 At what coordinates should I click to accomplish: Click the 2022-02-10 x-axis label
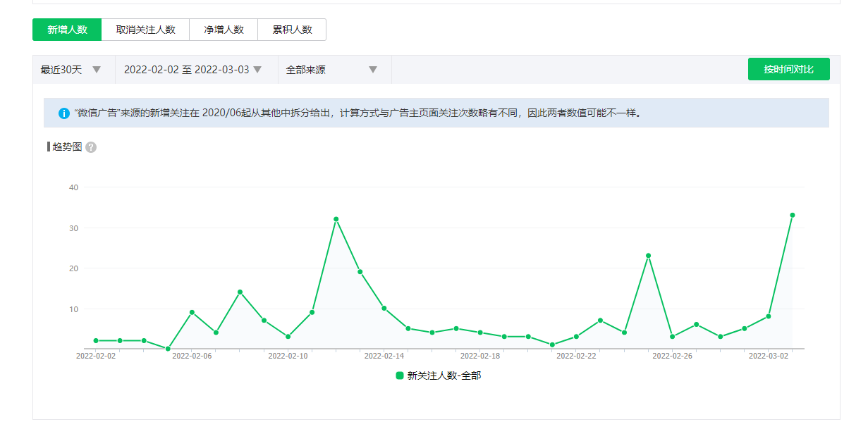coord(288,356)
